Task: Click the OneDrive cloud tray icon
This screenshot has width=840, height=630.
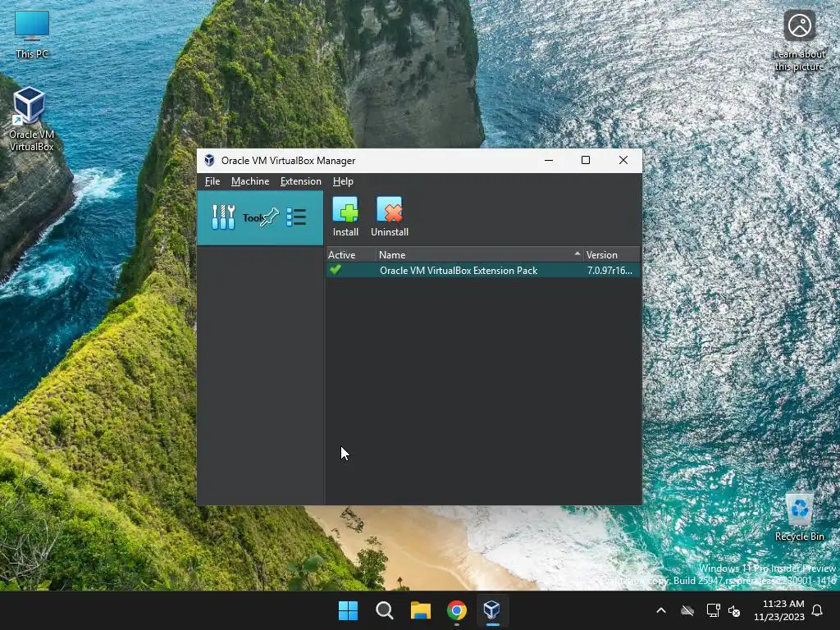Action: (687, 610)
